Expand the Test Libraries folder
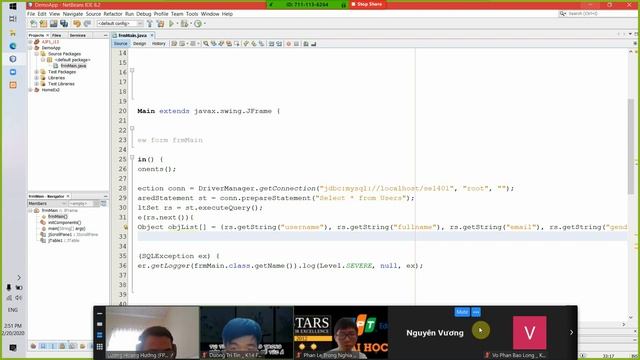This screenshot has width=640, height=360. 37,84
